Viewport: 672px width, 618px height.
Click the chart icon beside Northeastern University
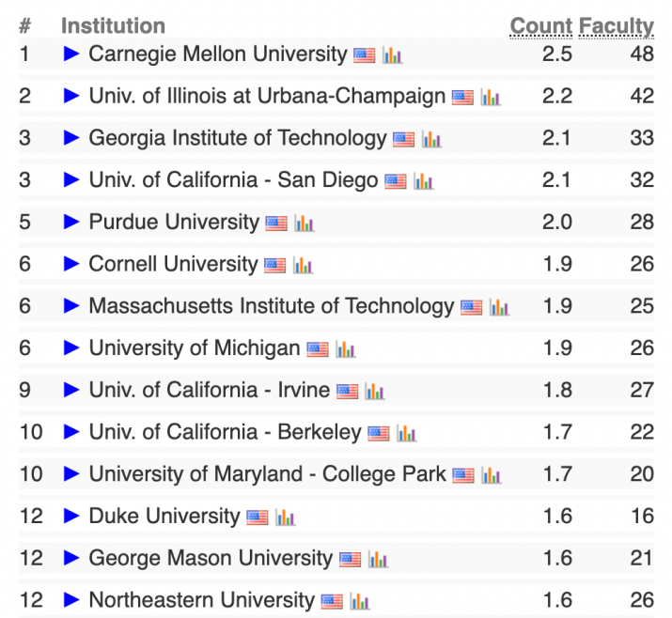360,601
